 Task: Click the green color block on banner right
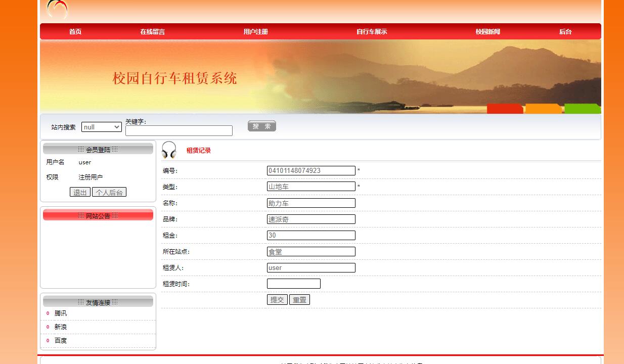coord(582,108)
